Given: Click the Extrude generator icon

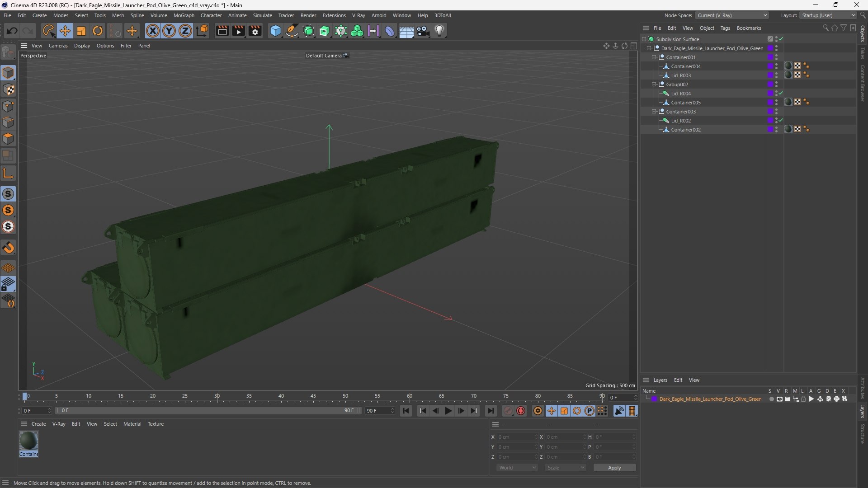Looking at the screenshot, I should (325, 31).
